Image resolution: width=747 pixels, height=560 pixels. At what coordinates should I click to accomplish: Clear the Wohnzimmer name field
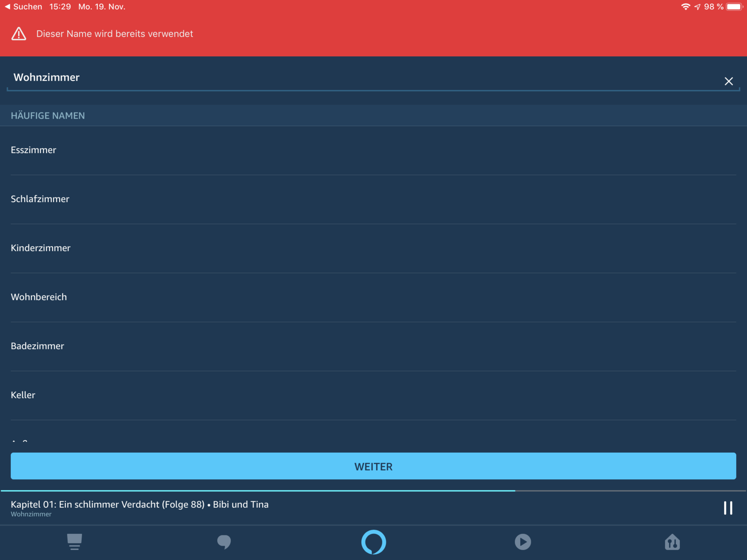(728, 81)
